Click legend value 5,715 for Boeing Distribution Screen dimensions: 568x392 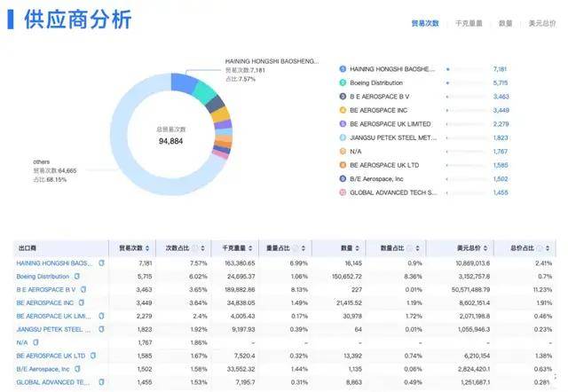pos(501,82)
